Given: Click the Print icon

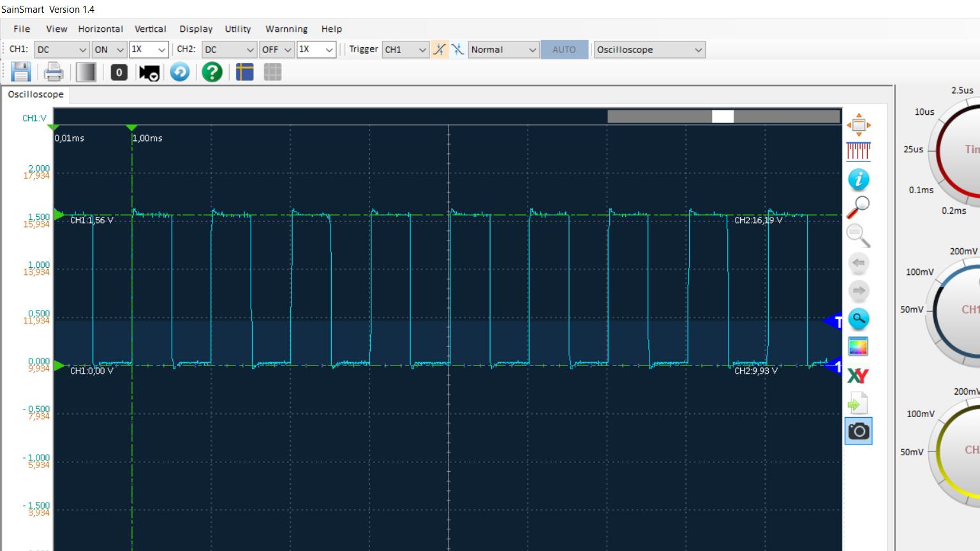Looking at the screenshot, I should coord(54,72).
